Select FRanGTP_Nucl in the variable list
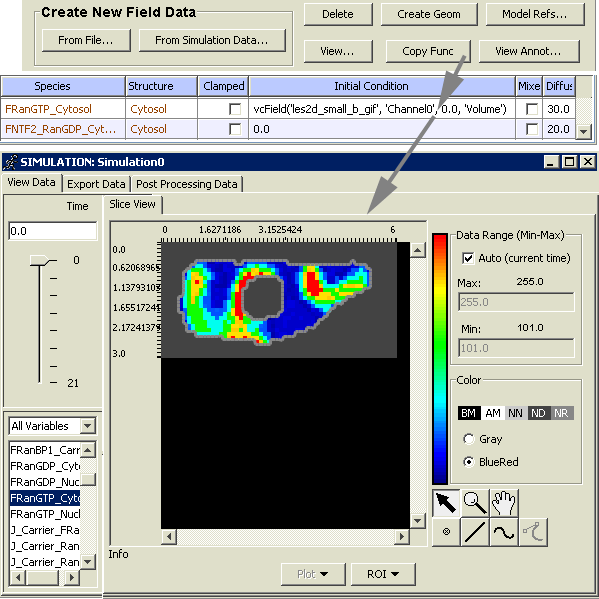This screenshot has width=599, height=599. (x=45, y=514)
